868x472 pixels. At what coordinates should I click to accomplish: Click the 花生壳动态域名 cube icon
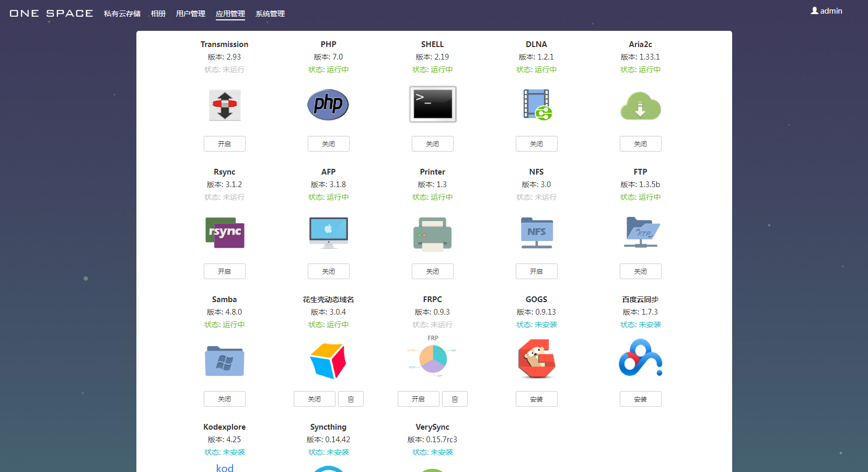pos(328,361)
